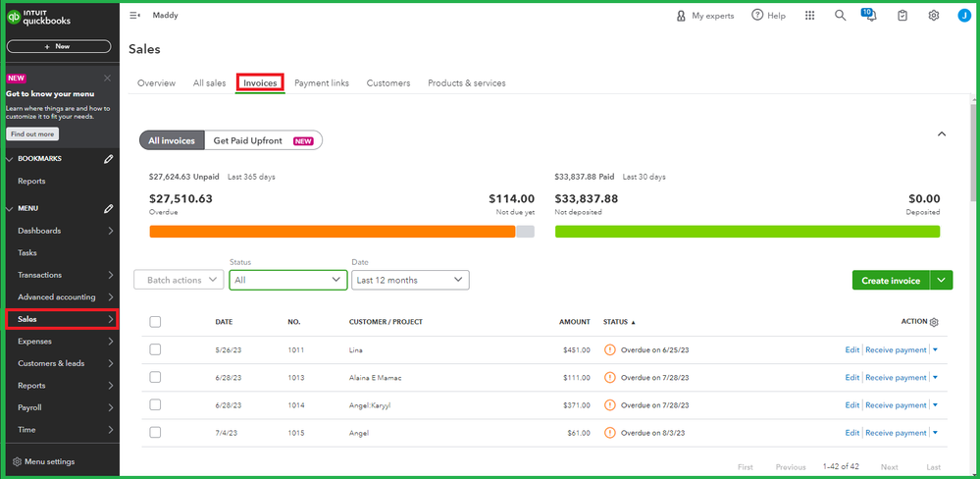
Task: Edit bookmarks with the pencil icon
Action: tap(109, 159)
